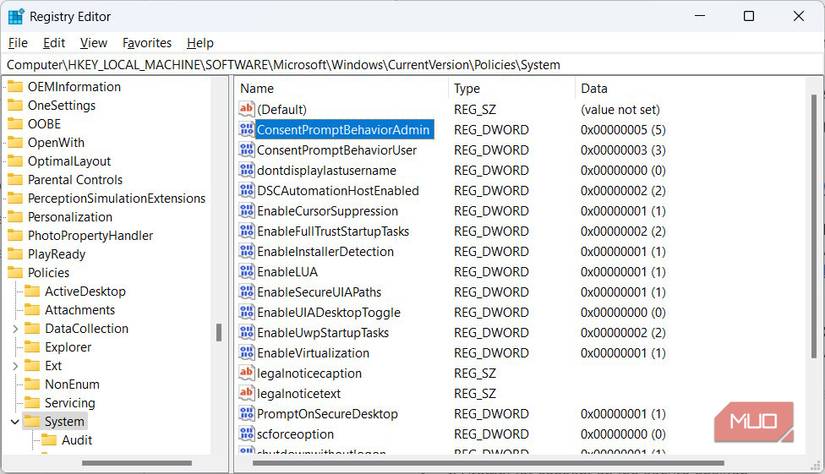Select the NonEnum key
The width and height of the screenshot is (825, 474).
[72, 384]
